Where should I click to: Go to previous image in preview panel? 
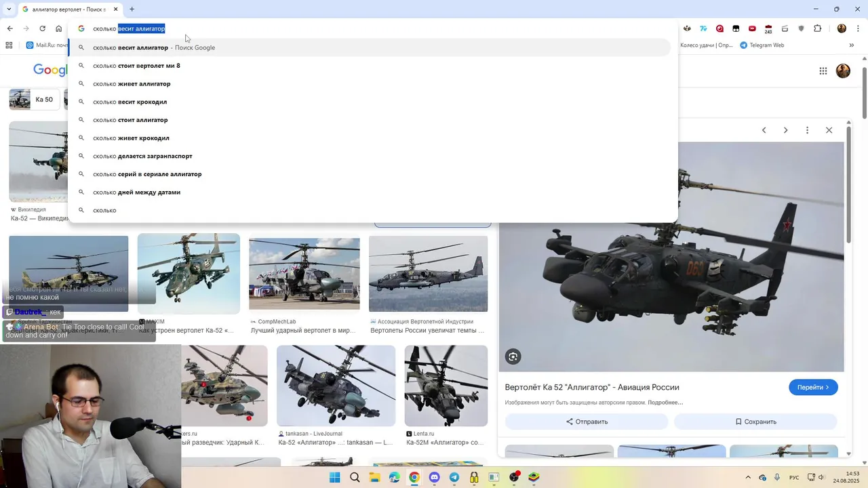[x=764, y=130]
